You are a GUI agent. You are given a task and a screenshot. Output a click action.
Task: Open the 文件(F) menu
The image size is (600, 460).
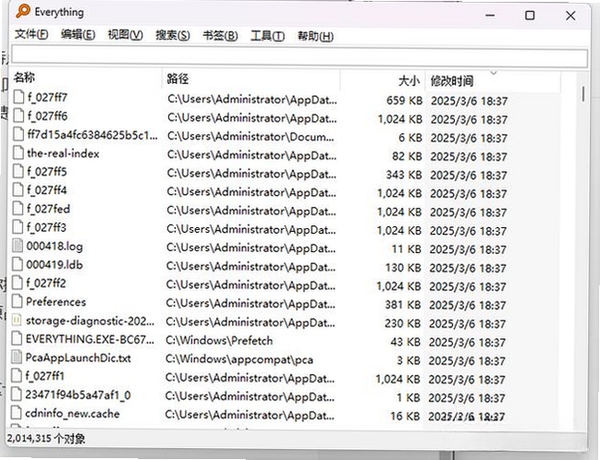point(31,34)
